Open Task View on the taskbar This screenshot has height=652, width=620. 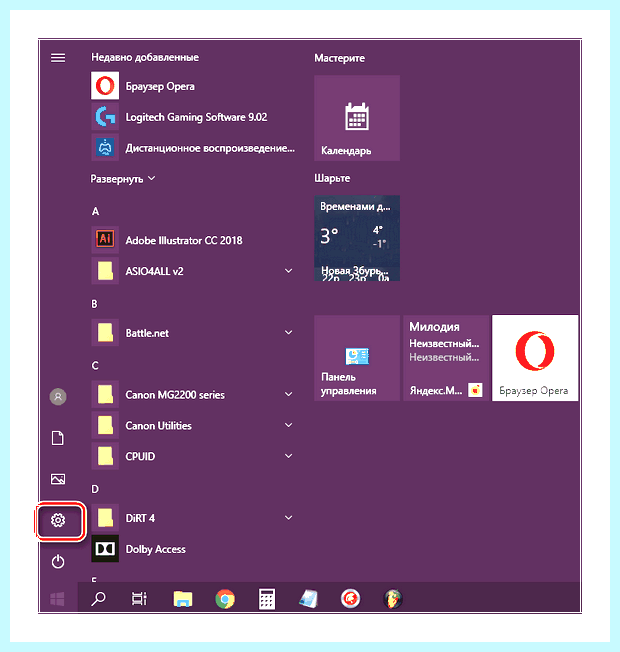coord(139,599)
